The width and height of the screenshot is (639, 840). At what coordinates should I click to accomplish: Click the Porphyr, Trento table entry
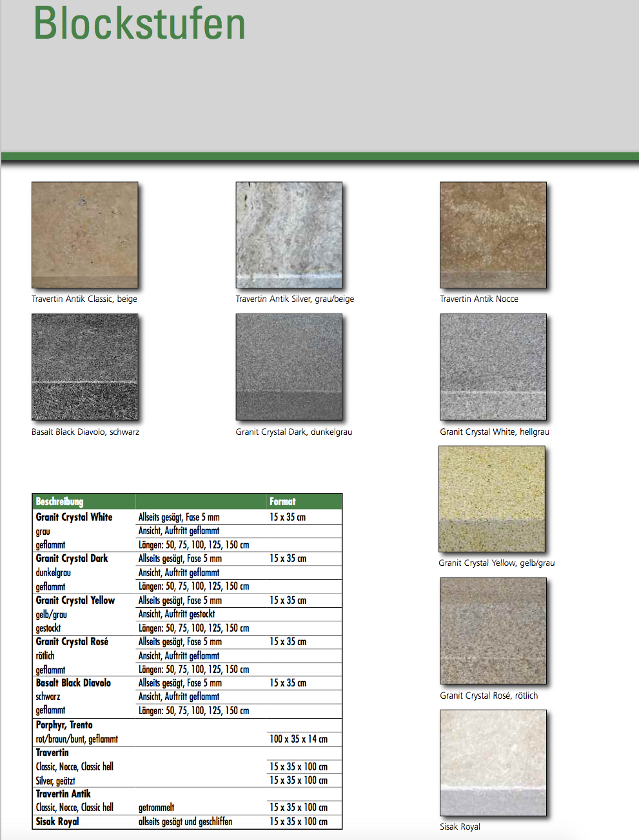point(64,725)
